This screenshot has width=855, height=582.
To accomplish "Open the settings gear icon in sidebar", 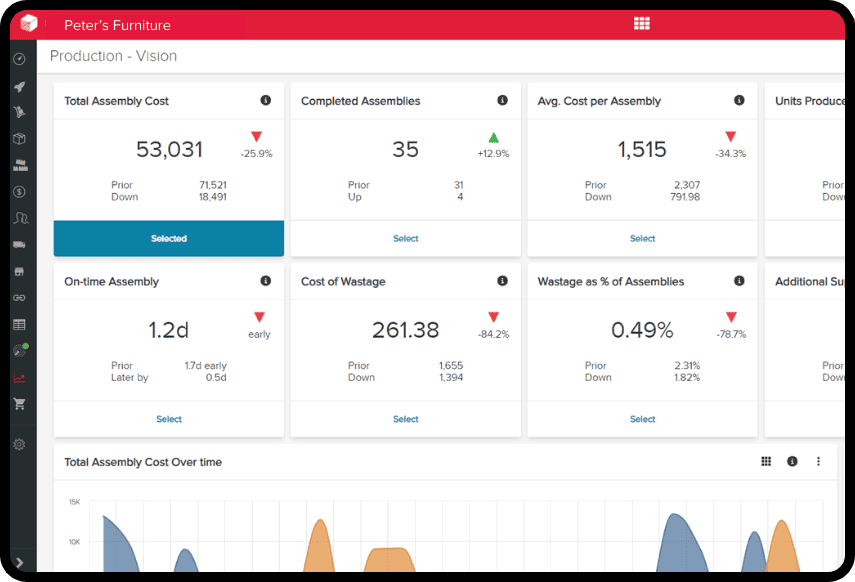I will pyautogui.click(x=20, y=445).
